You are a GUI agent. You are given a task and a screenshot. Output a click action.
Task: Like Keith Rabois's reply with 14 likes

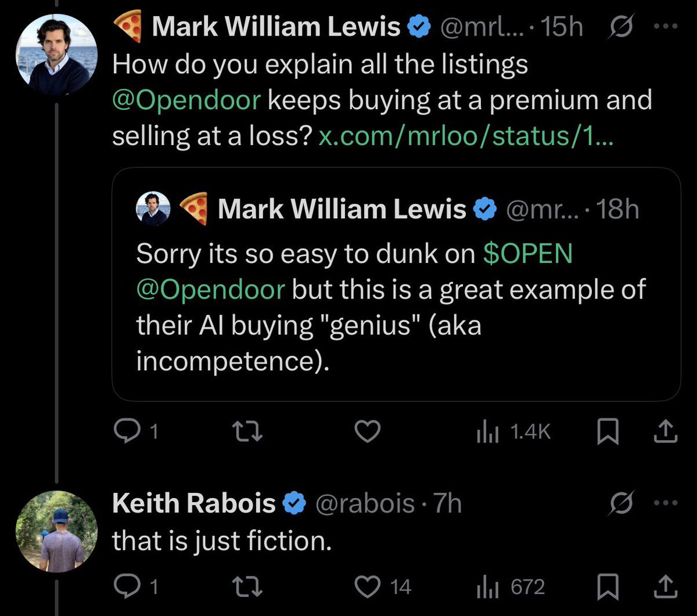383,587
